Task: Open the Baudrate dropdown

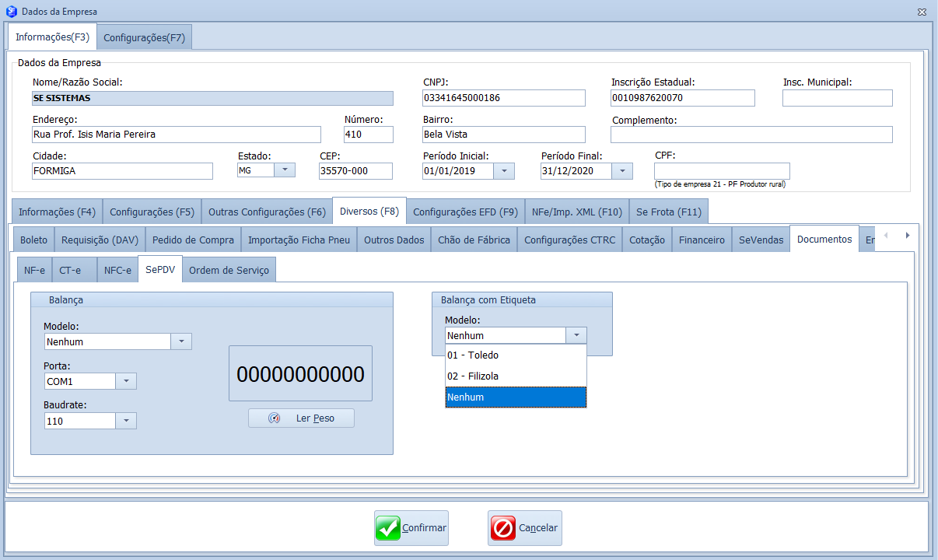Action: tap(126, 421)
